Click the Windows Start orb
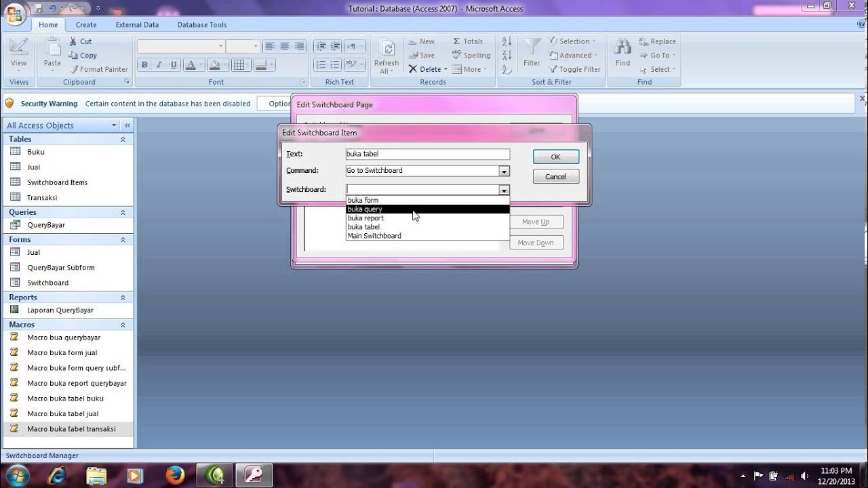This screenshot has height=488, width=868. 16,475
